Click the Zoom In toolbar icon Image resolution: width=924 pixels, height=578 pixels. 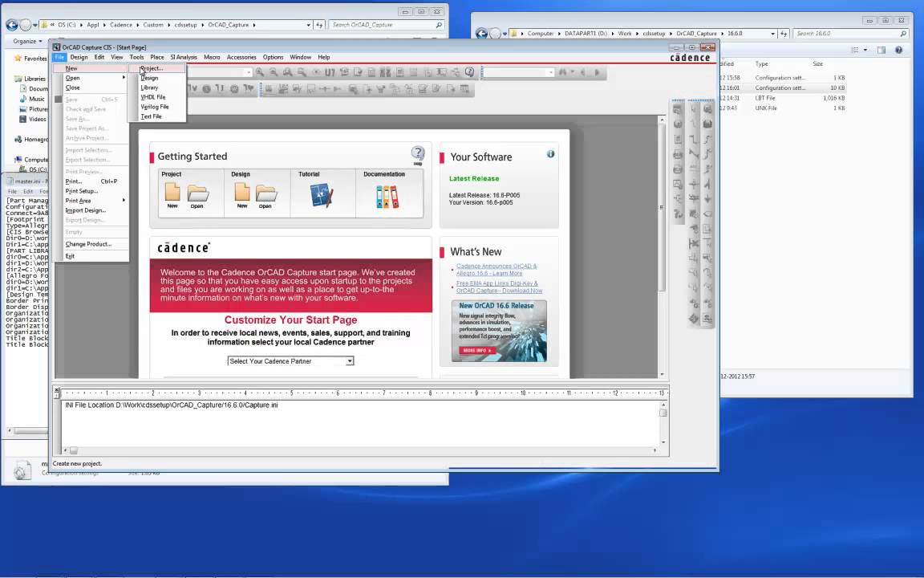(x=260, y=72)
